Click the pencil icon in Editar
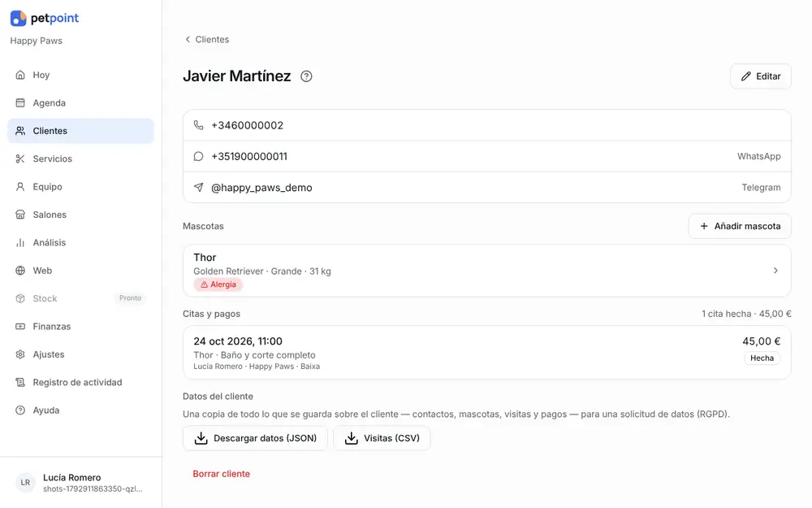This screenshot has height=508, width=812. (x=745, y=76)
